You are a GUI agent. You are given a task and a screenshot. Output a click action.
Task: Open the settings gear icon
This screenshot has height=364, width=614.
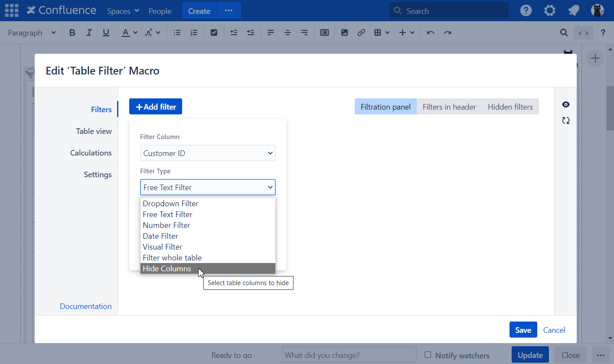click(x=550, y=11)
